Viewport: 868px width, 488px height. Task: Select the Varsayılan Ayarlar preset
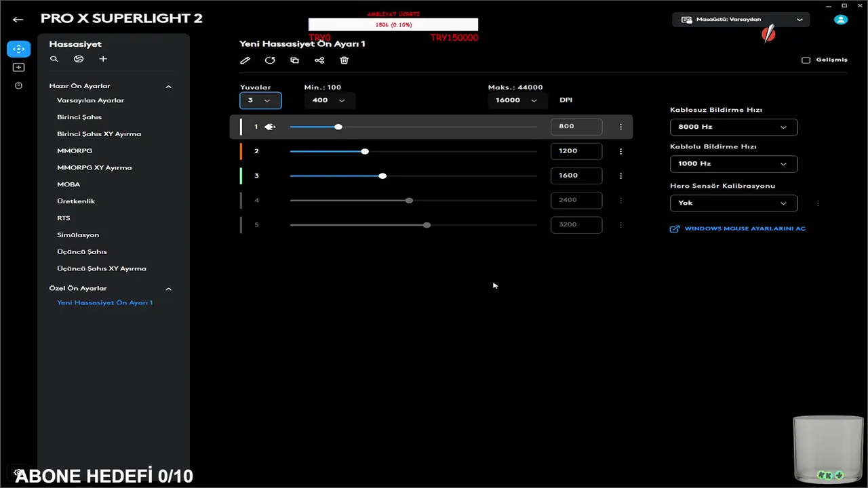click(91, 100)
